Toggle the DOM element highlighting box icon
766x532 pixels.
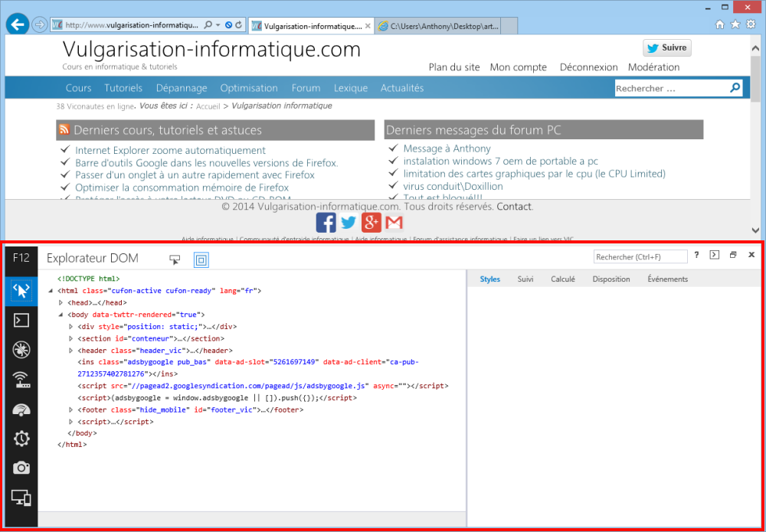(x=201, y=259)
